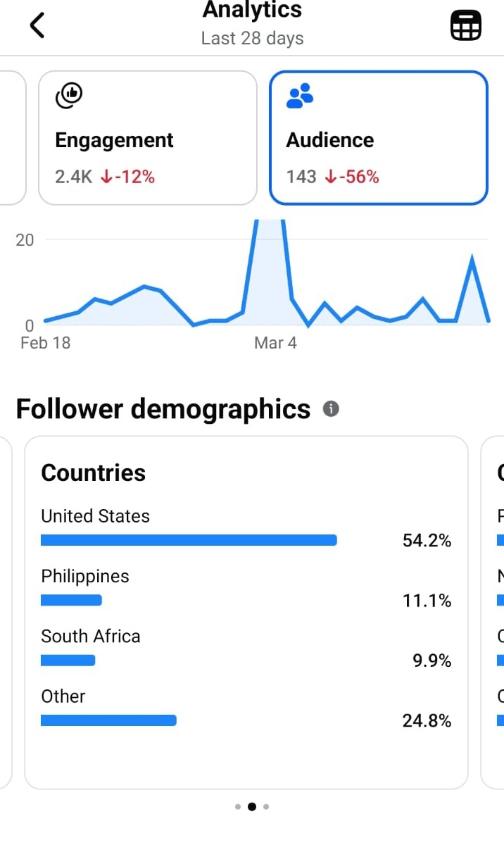
Task: Tap the Countries card heading
Action: click(x=94, y=472)
